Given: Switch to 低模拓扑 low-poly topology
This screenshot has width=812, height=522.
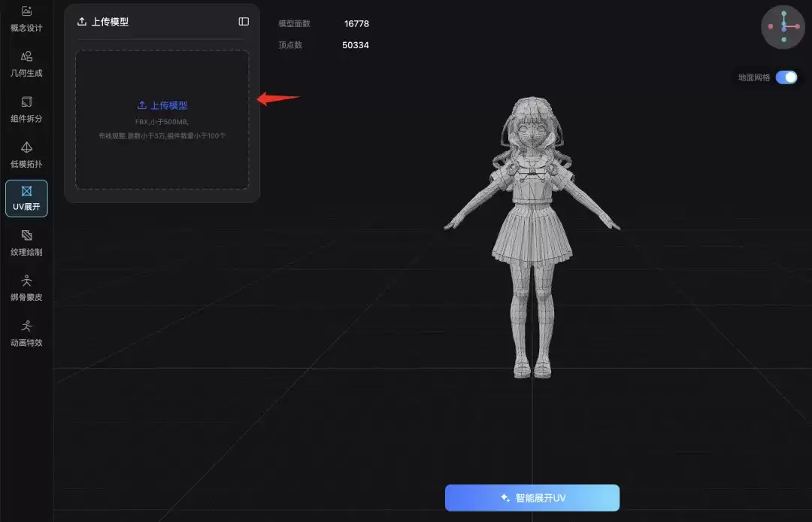Looking at the screenshot, I should click(x=26, y=155).
